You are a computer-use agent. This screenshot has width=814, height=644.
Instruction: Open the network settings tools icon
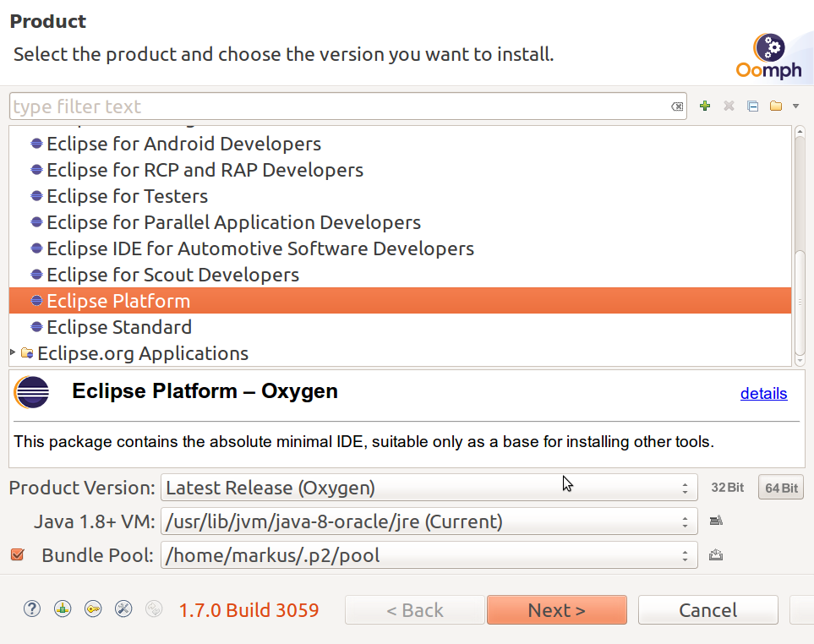[x=123, y=609]
